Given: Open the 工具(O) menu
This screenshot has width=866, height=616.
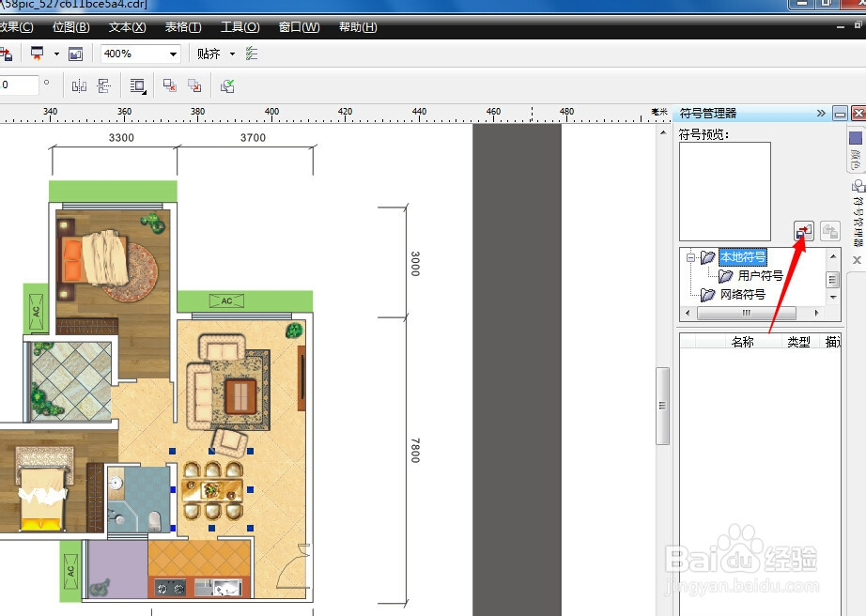Looking at the screenshot, I should point(240,27).
